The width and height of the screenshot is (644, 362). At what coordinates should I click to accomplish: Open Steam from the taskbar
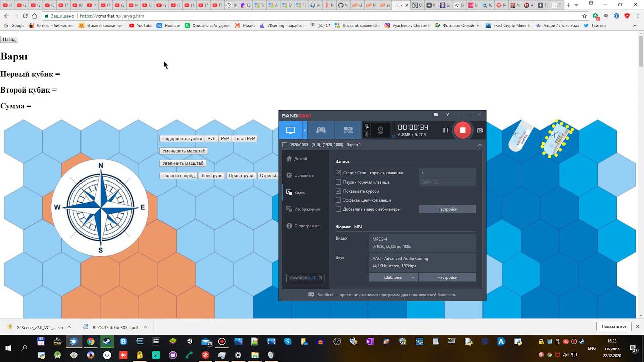click(107, 342)
